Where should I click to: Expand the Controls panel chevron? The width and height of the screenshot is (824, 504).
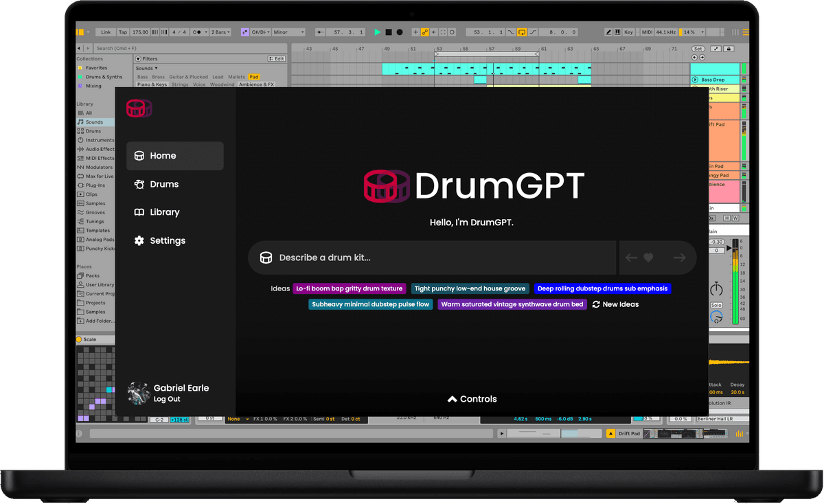pos(453,399)
